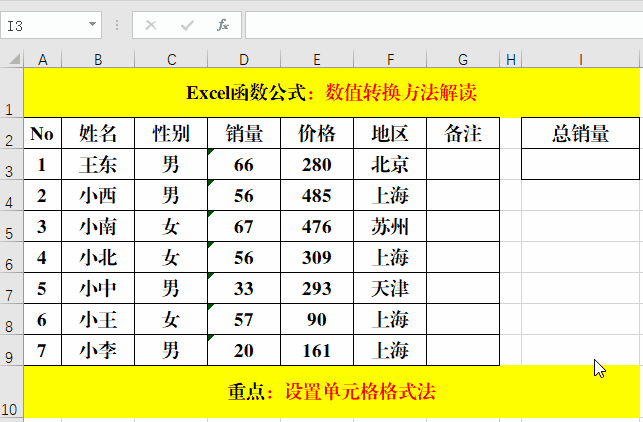Select column A header
643x422 pixels.
pos(43,59)
